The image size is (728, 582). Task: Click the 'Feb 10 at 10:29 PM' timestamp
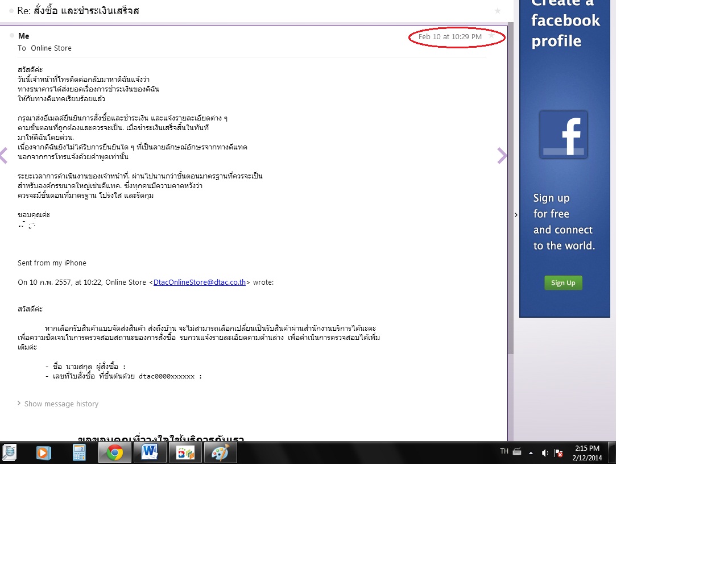tap(450, 37)
